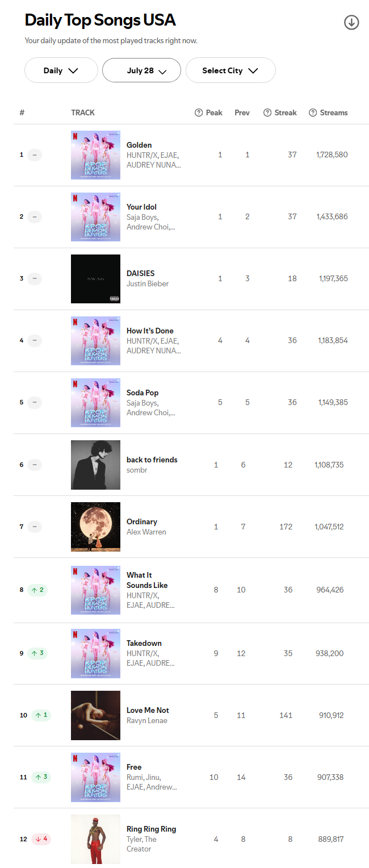Click the no-change badge next to Golden

(x=35, y=155)
